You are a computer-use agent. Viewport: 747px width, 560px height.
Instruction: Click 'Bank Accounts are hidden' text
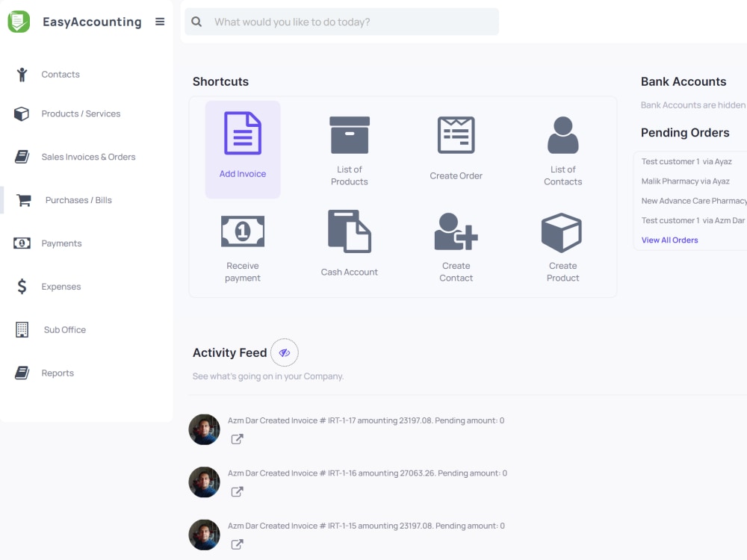tap(693, 105)
